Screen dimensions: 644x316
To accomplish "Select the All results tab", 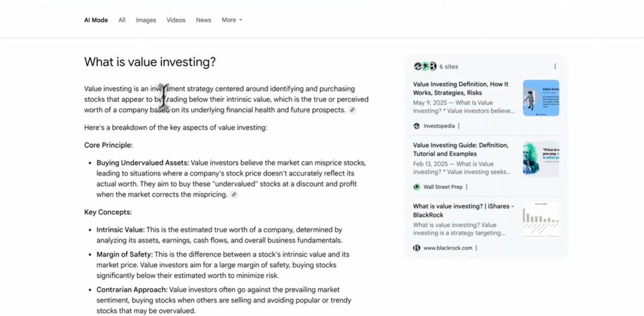I will coord(122,20).
